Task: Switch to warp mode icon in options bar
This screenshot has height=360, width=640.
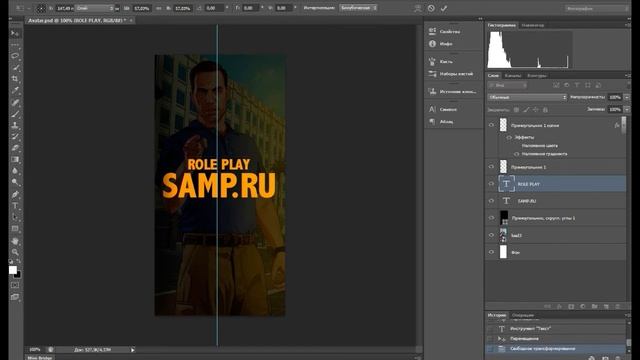Action: (x=418, y=8)
